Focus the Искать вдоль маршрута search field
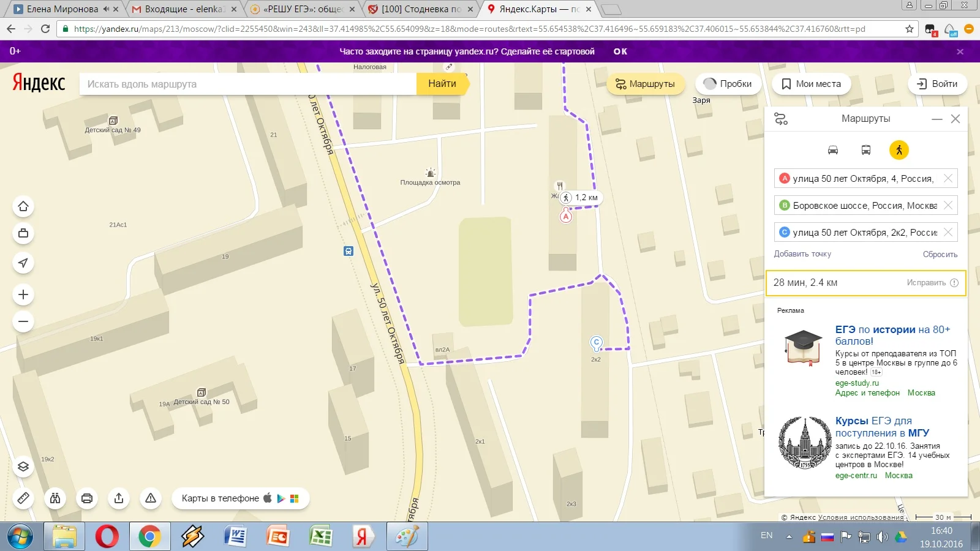Image resolution: width=980 pixels, height=551 pixels. pos(248,84)
